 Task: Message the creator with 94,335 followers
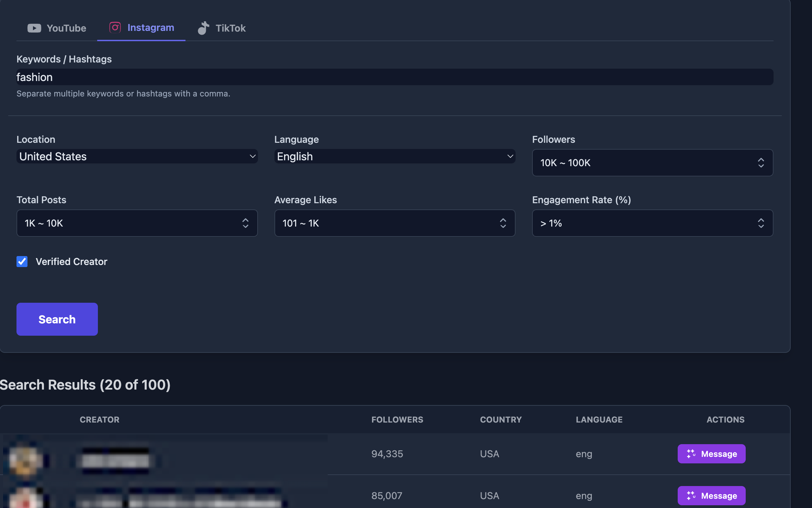711,454
